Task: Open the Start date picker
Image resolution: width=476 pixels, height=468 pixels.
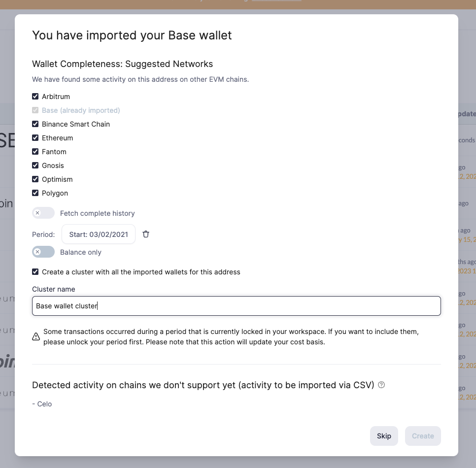Action: pyautogui.click(x=98, y=234)
